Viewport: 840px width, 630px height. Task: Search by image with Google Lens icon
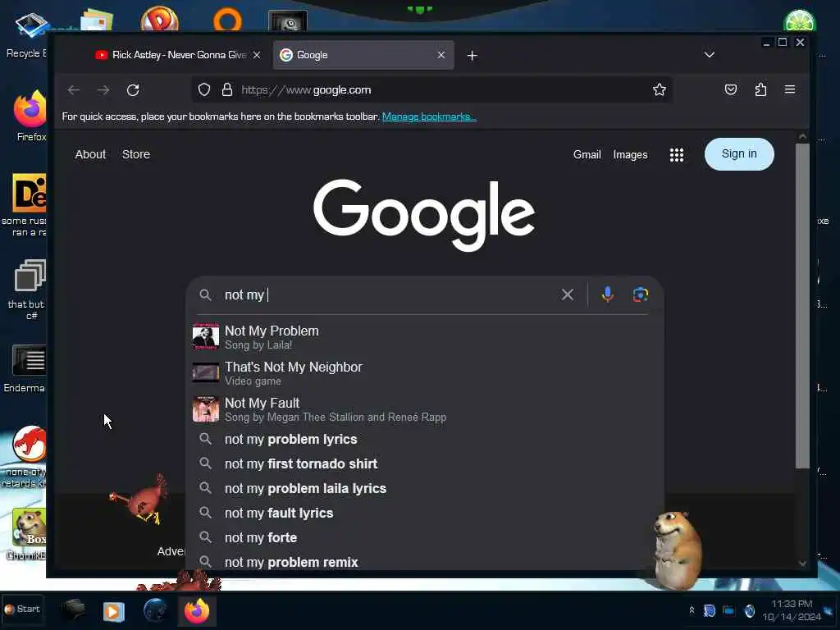click(640, 294)
